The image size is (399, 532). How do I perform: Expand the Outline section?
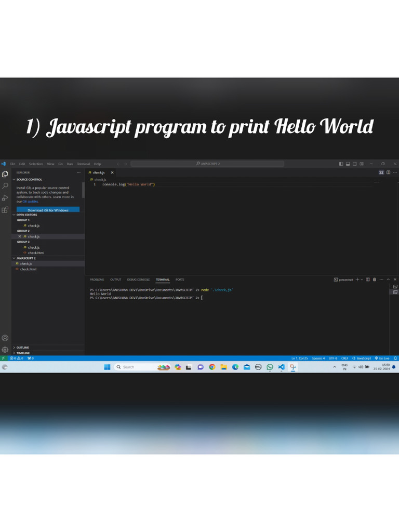22,348
